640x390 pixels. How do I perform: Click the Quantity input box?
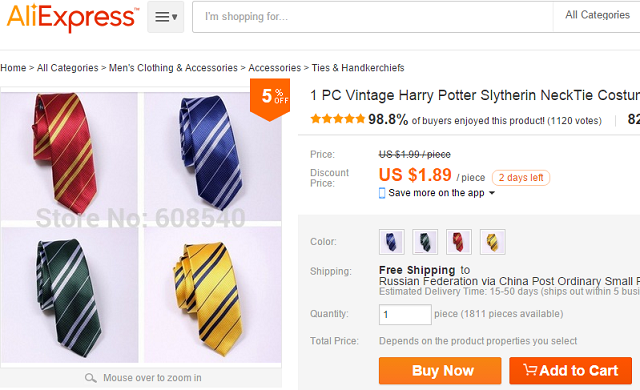tap(405, 314)
